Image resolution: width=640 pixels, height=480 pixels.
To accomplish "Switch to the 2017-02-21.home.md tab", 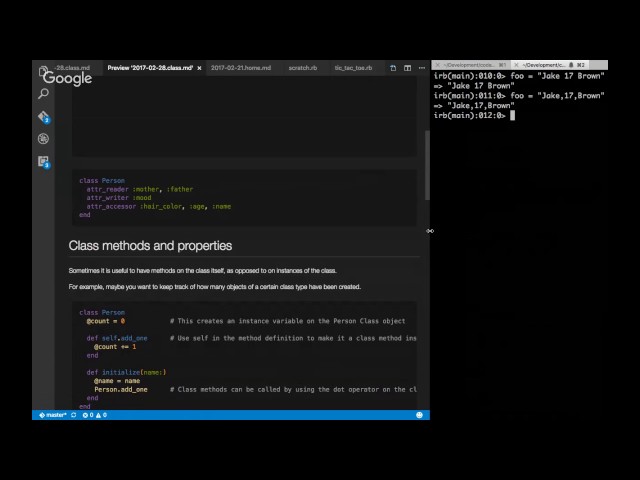I will pyautogui.click(x=241, y=68).
